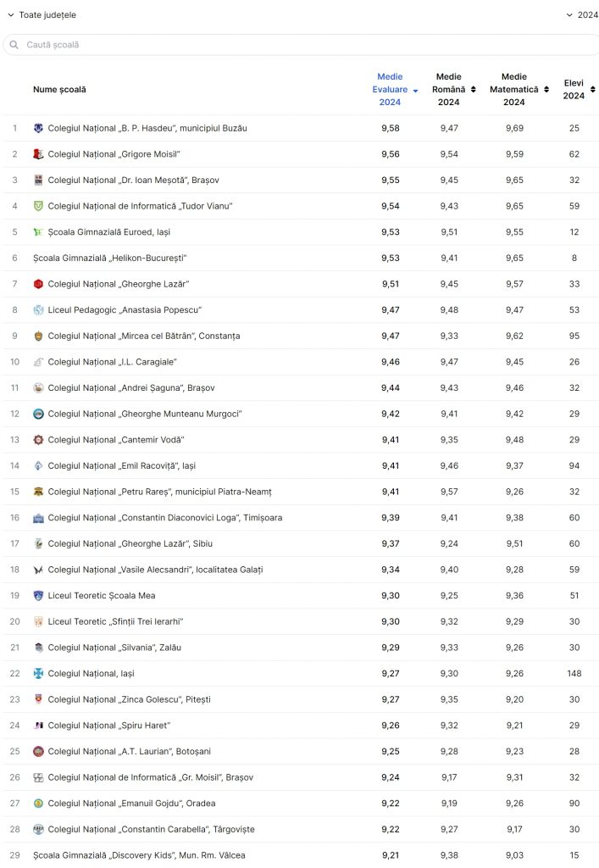599x868 pixels.
Task: Sort by Medie Matematică 2024 column arrows
Action: coord(546,90)
